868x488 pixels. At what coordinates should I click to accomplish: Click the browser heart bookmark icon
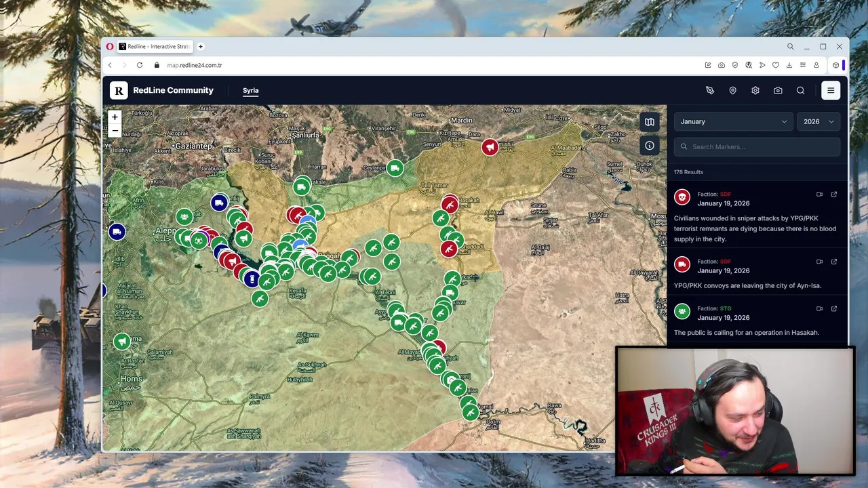coord(776,65)
